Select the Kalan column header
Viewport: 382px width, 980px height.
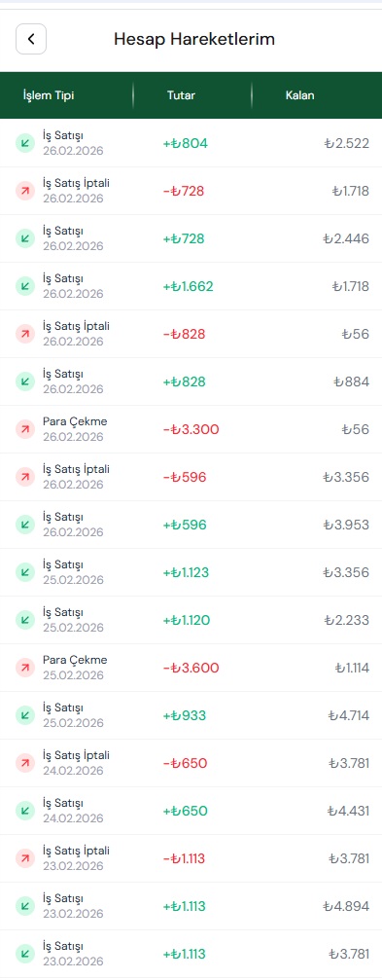click(x=299, y=95)
